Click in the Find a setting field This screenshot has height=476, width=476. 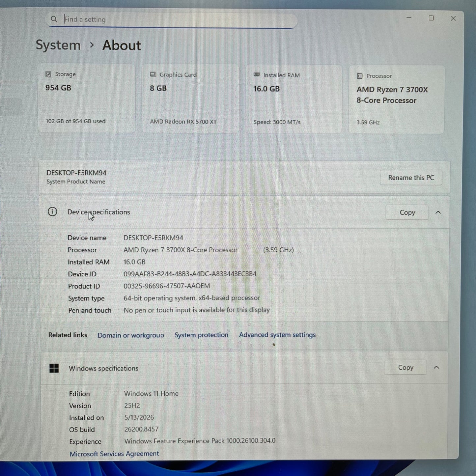(x=171, y=20)
